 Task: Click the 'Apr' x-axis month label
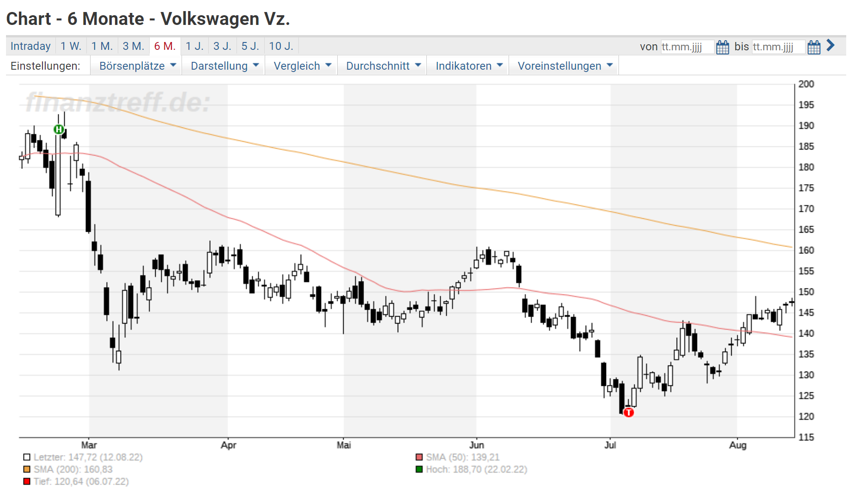tap(228, 445)
